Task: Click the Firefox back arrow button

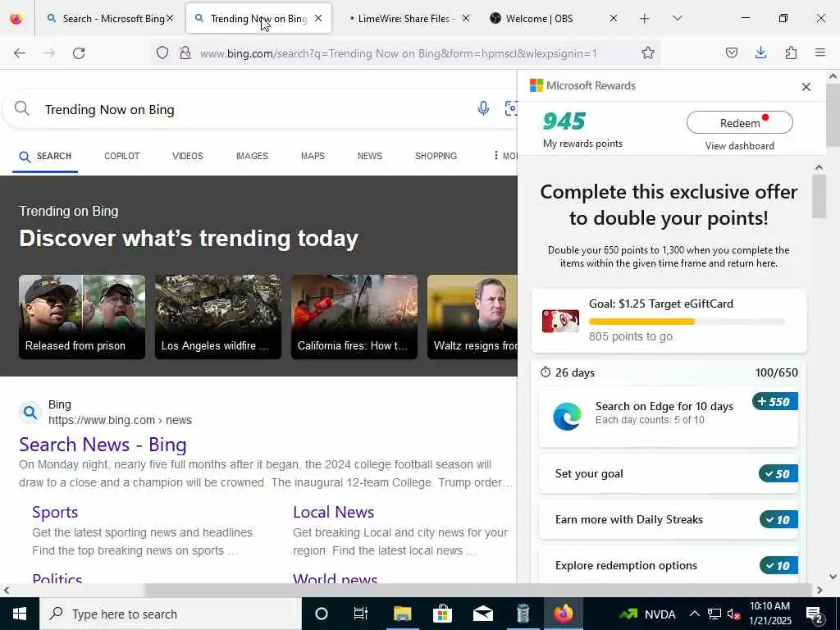Action: pos(20,53)
